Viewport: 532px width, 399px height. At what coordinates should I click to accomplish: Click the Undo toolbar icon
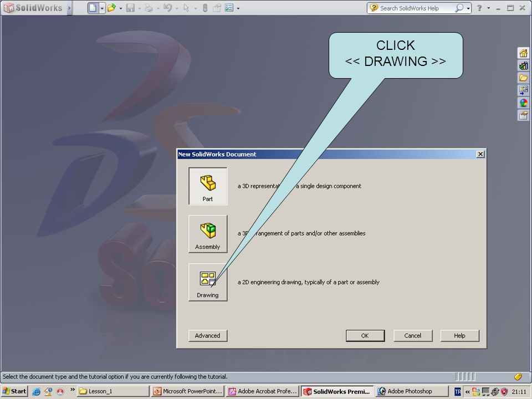(x=167, y=8)
